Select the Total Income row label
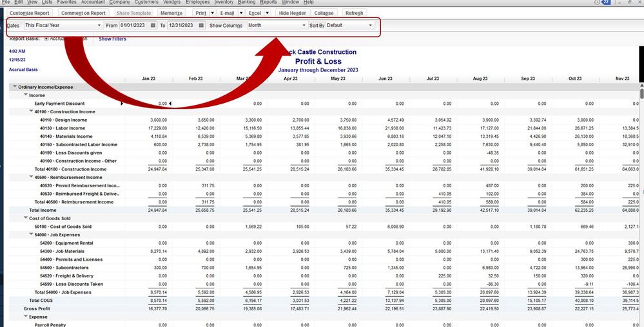This screenshot has width=644, height=327. tap(43, 210)
